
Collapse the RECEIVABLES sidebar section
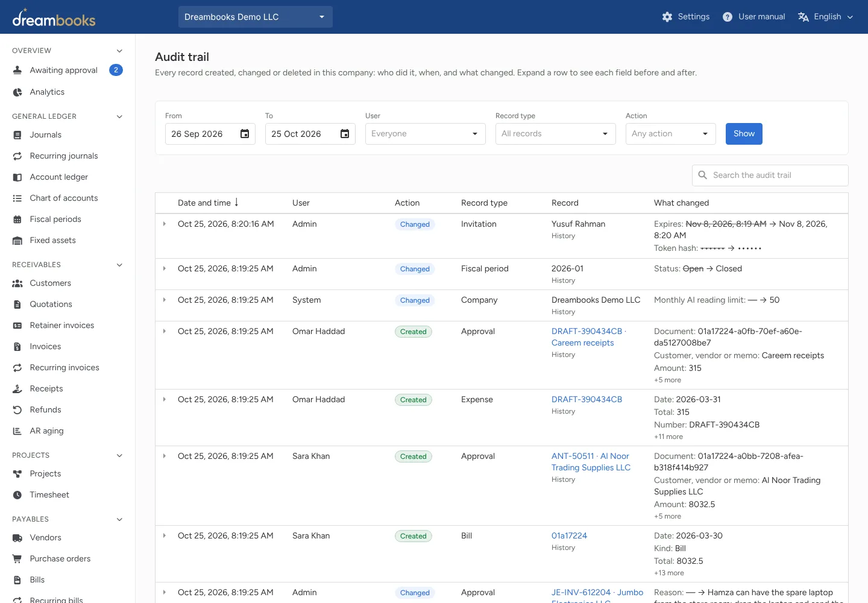(119, 265)
